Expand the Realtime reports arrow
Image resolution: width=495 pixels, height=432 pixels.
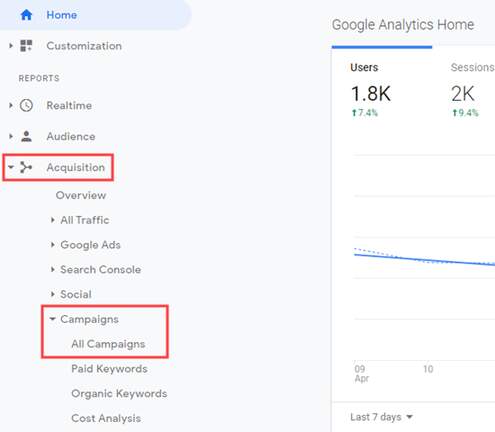(11, 105)
